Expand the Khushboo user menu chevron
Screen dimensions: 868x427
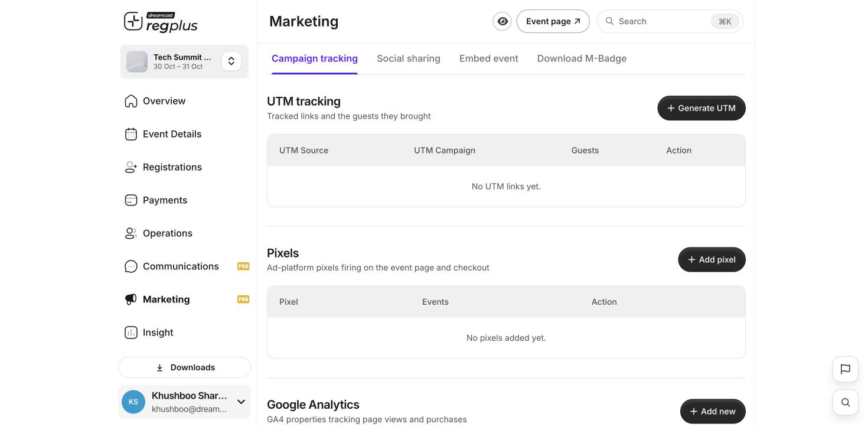(241, 402)
